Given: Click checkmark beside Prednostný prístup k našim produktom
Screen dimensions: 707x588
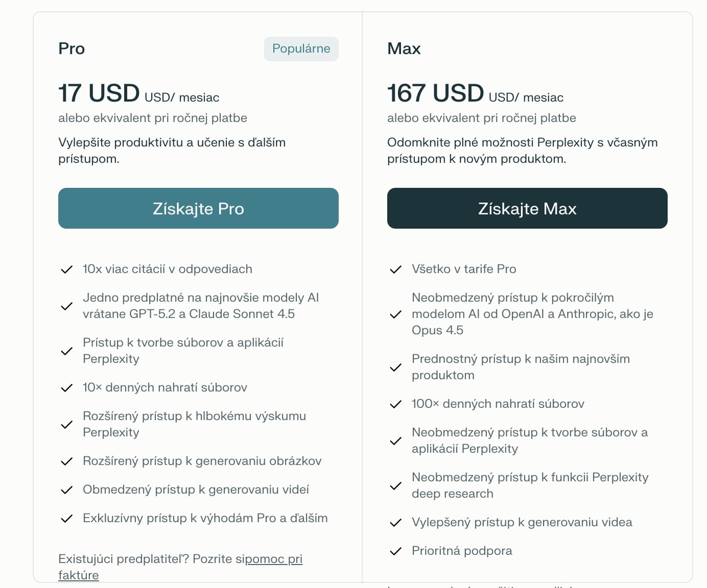Looking at the screenshot, I should [396, 367].
